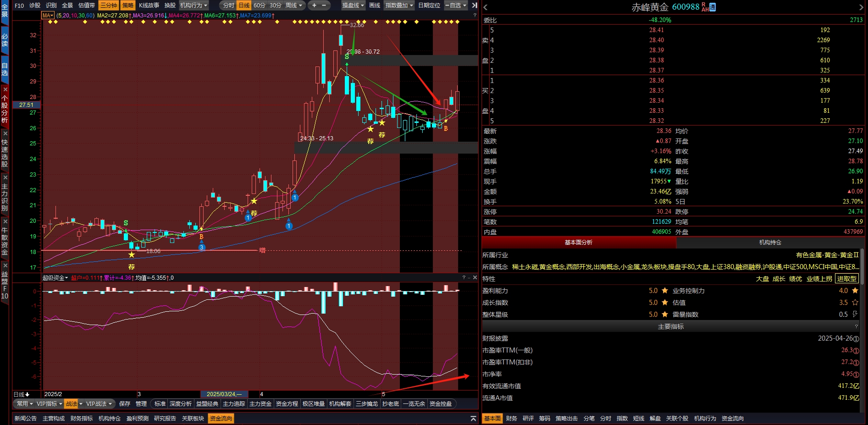Switch to 基本面分析 tab
Viewport: 868px width, 425px height.
(579, 243)
